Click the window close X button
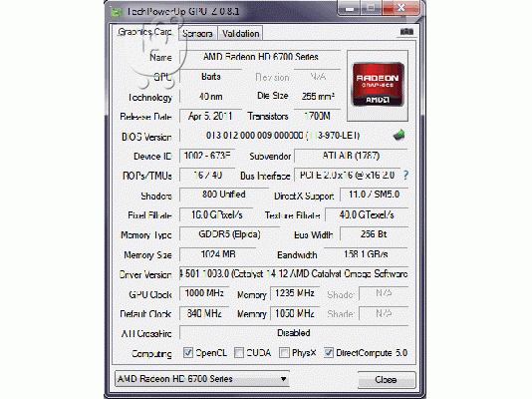This screenshot has height=399, width=532. [401, 7]
